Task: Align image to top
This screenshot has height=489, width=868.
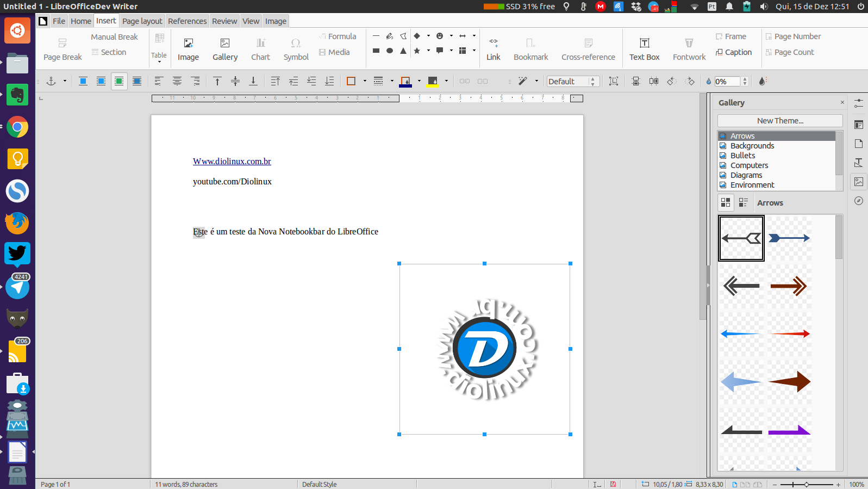Action: coord(217,81)
